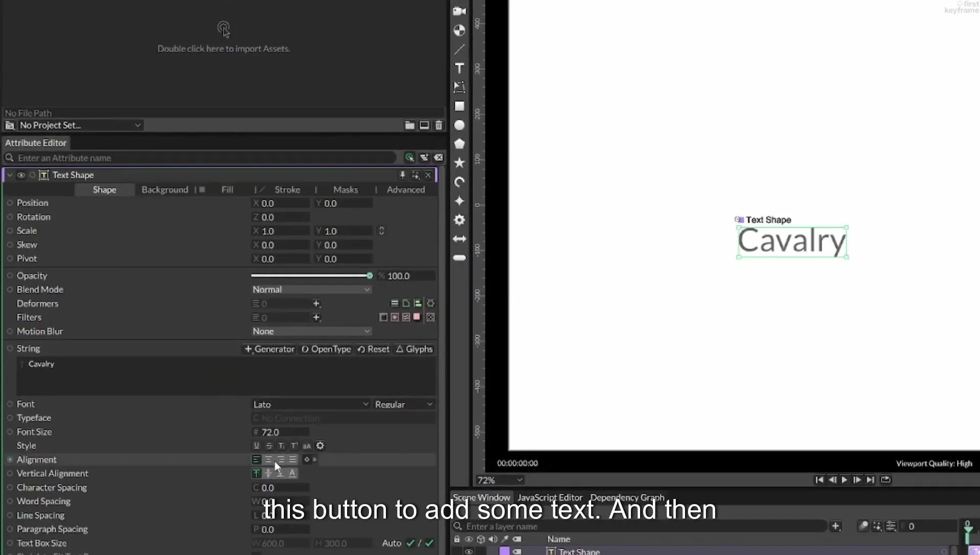Viewport: 980px width, 555px height.
Task: Toggle Text Shape visibility eye icon
Action: click(x=21, y=175)
